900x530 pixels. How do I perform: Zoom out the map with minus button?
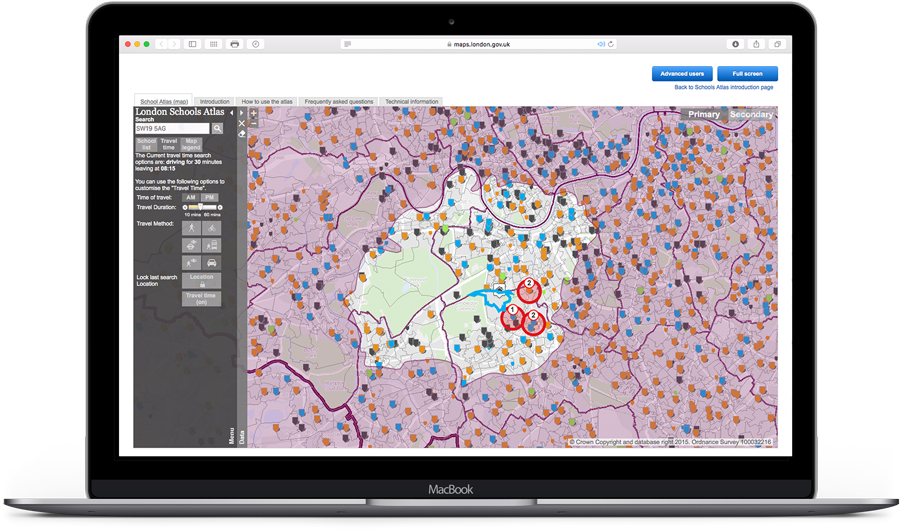coord(253,122)
